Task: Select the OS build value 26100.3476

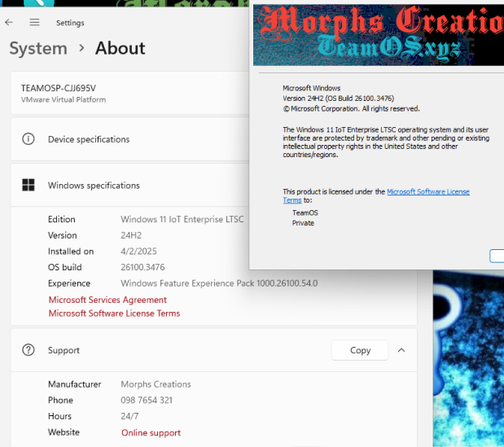Action: (x=142, y=267)
